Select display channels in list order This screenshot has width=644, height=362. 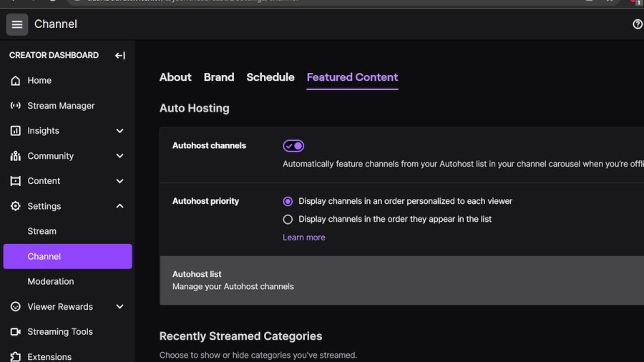point(288,219)
